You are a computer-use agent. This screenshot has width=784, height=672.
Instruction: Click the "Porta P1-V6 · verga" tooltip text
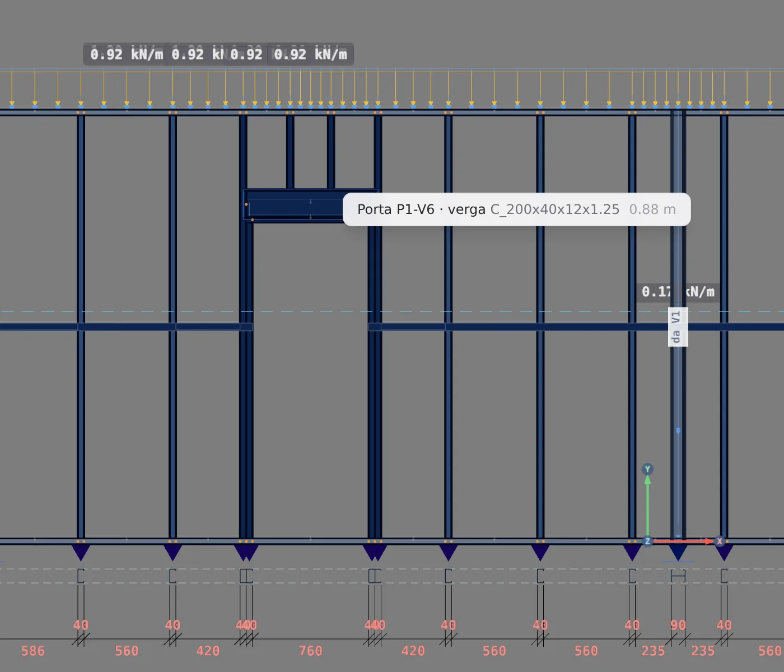click(x=421, y=209)
